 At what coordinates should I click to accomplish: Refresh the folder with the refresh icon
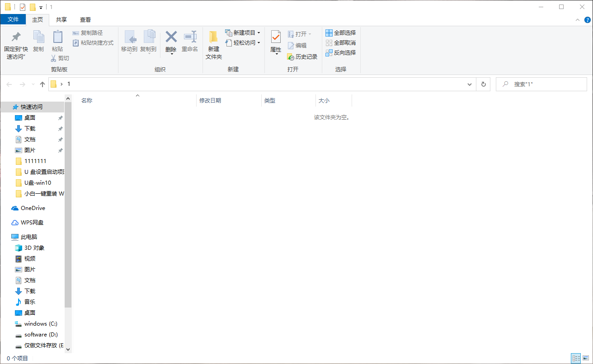[483, 84]
